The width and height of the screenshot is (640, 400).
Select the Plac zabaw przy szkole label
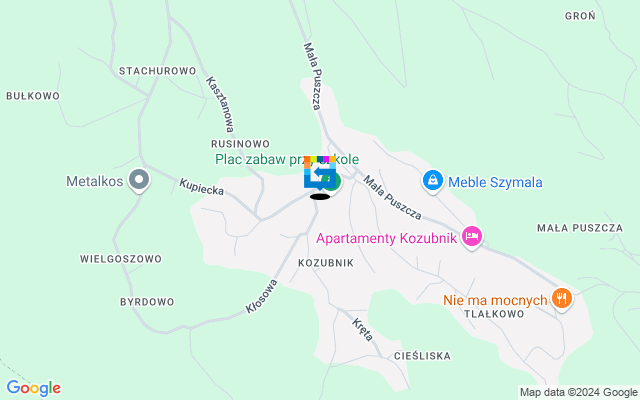287,159
